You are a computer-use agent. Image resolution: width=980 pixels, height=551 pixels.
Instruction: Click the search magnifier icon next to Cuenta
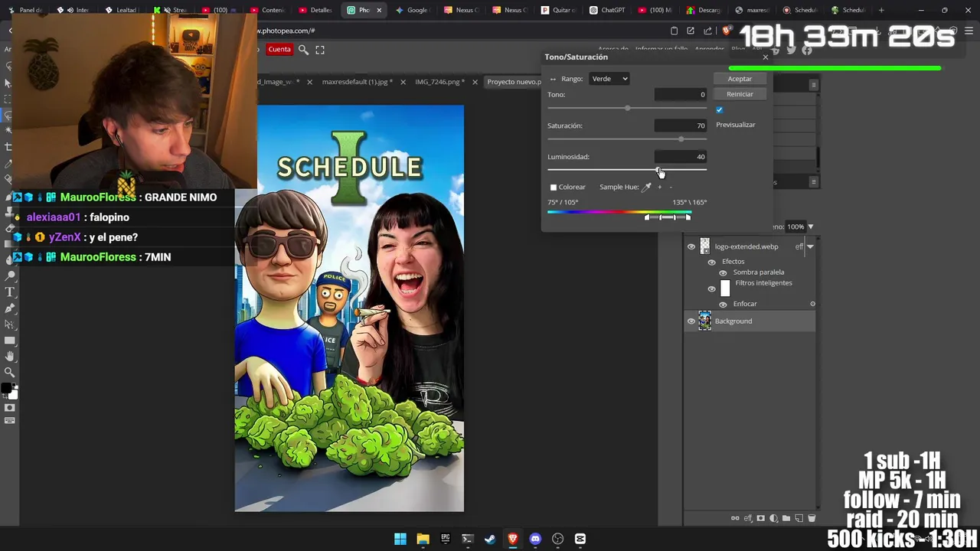pos(303,50)
